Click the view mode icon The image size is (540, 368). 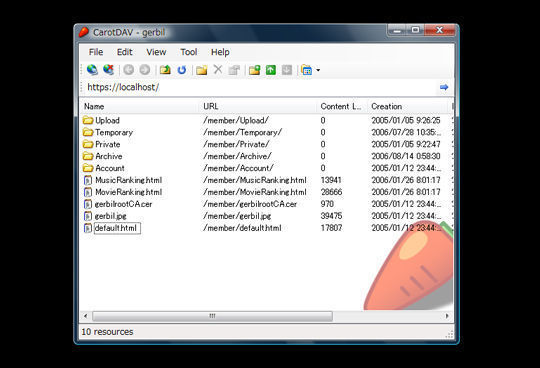[x=306, y=70]
